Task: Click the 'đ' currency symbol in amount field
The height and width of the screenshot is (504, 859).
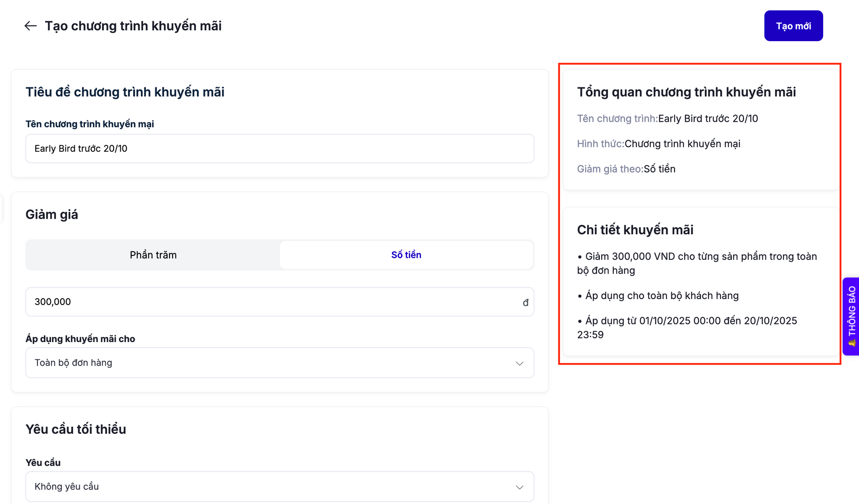Action: [526, 303]
